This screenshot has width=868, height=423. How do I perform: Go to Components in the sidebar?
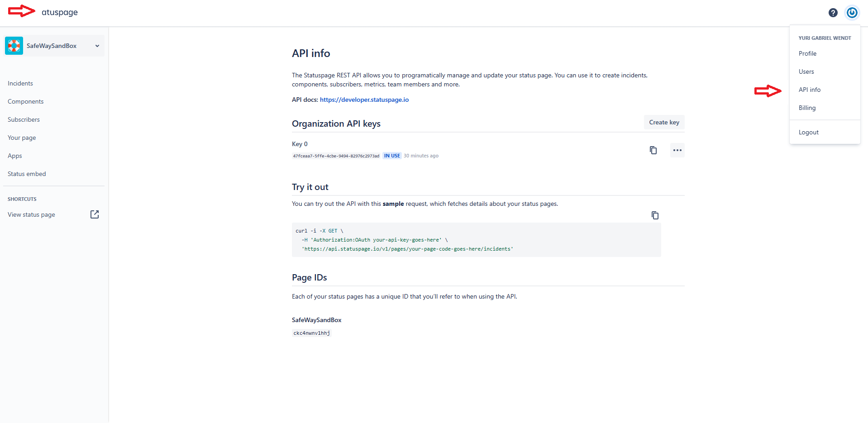[x=26, y=101]
